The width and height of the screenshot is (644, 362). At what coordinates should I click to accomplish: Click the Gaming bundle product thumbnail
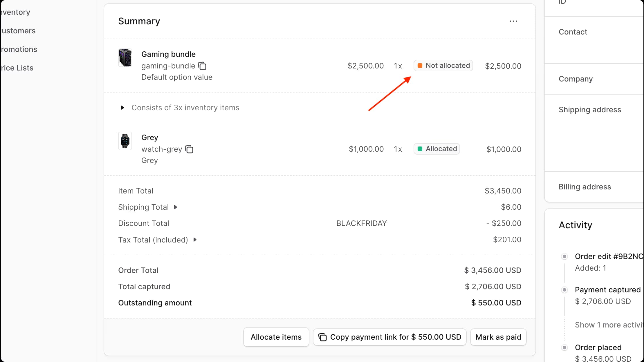pos(125,58)
